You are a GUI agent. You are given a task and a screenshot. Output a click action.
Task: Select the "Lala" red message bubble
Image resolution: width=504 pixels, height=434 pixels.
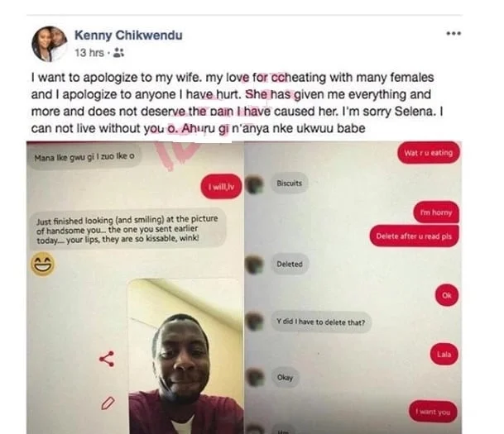pyautogui.click(x=444, y=354)
